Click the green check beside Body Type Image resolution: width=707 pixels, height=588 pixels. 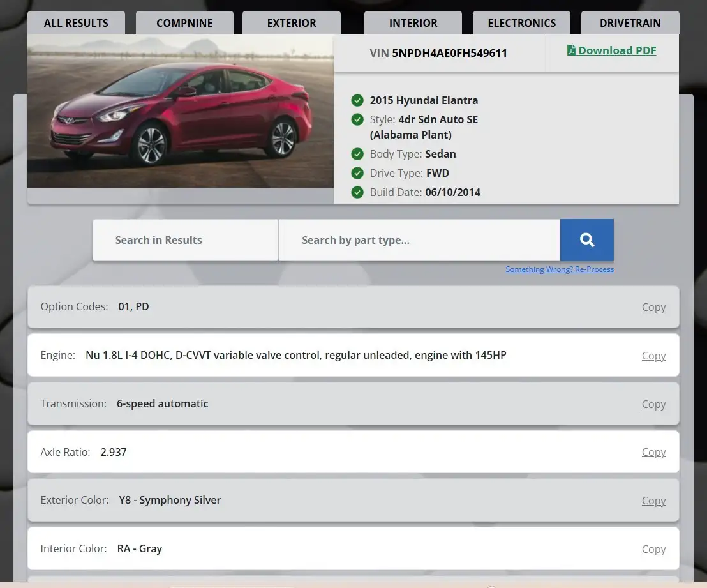click(357, 154)
